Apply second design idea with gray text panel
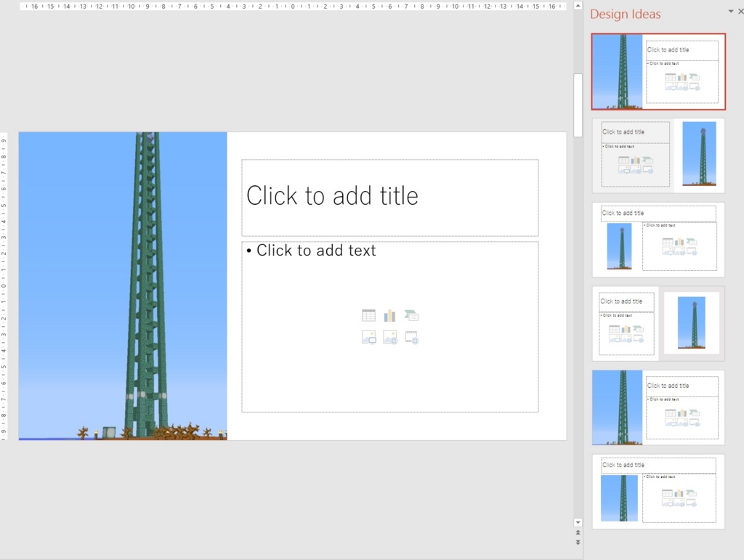 (658, 155)
